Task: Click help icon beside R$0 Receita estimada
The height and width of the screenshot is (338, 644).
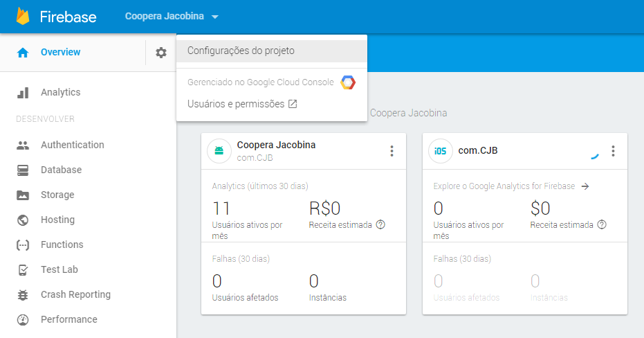Action: click(380, 225)
